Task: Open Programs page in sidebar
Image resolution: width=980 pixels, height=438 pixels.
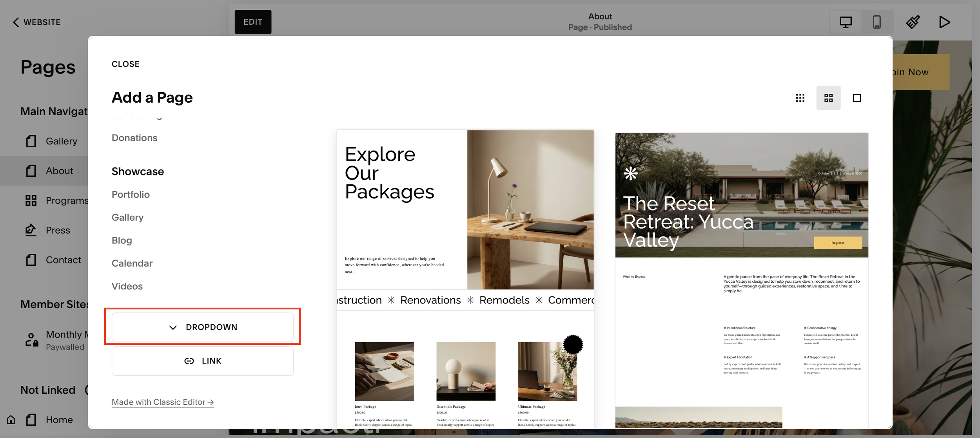Action: (x=67, y=201)
